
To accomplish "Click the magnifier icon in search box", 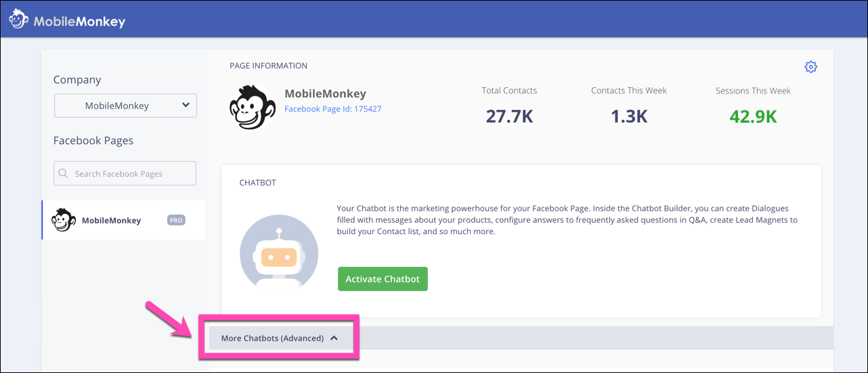I will click(x=64, y=173).
